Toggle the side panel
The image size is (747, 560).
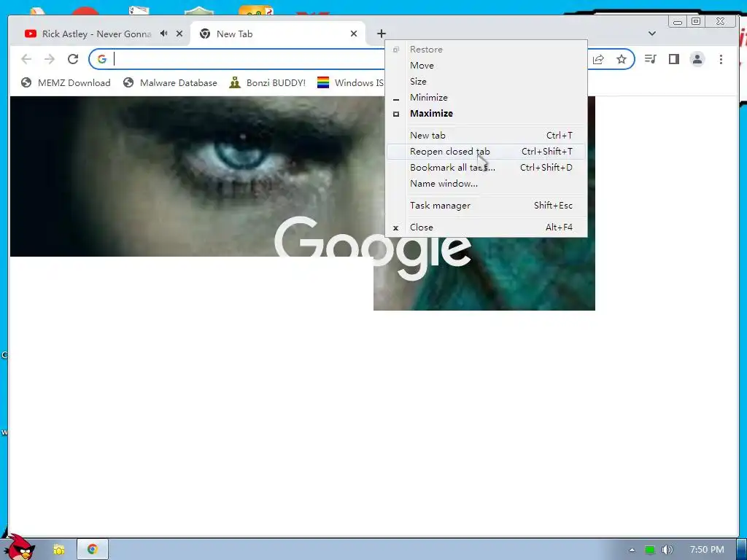673,59
